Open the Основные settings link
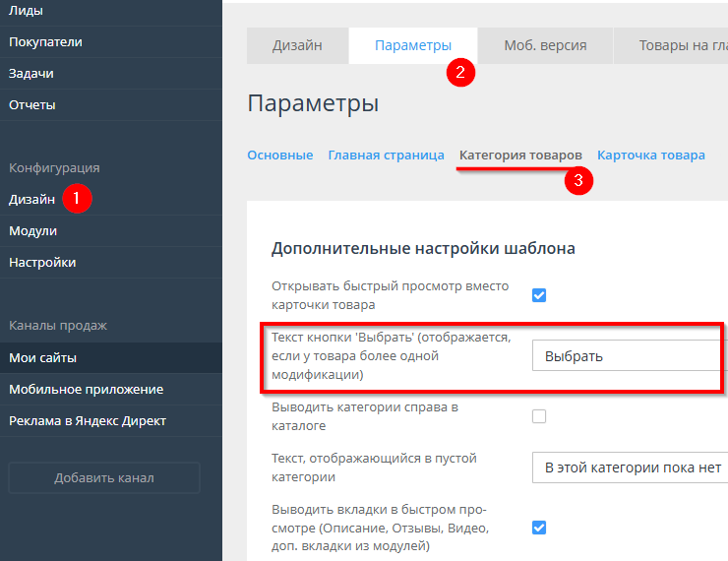The height and width of the screenshot is (561, 728). pyautogui.click(x=279, y=155)
